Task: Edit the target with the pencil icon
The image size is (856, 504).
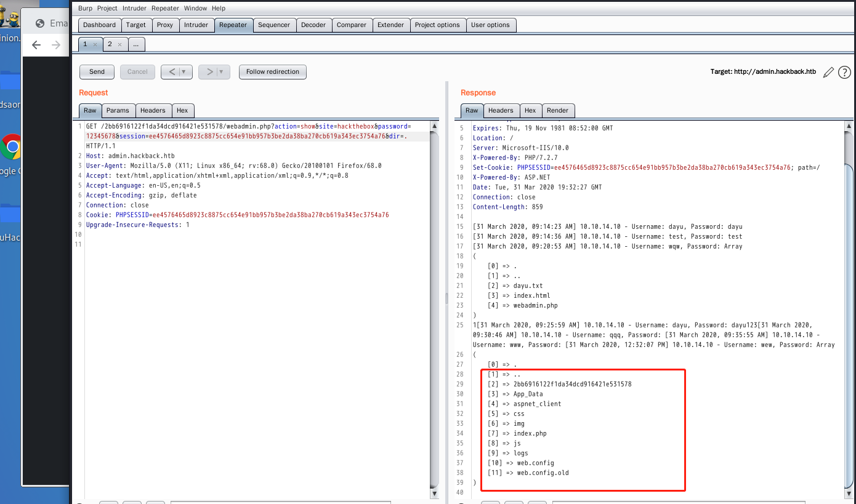Action: click(828, 72)
